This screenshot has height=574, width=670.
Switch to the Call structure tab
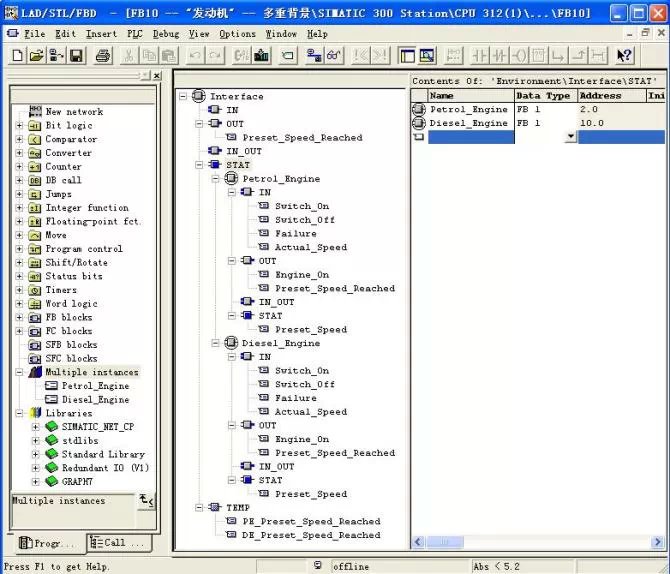point(118,543)
